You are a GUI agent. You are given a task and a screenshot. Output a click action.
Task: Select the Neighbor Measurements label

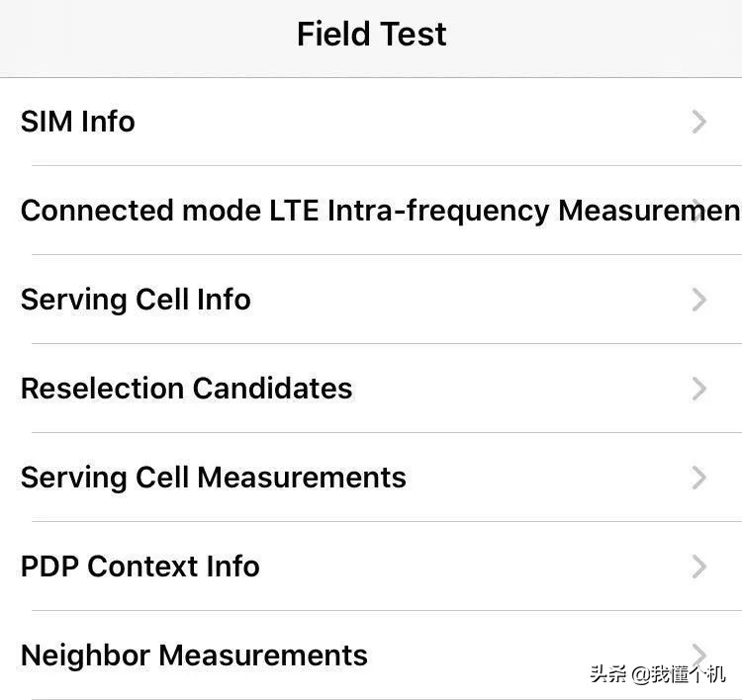194,656
